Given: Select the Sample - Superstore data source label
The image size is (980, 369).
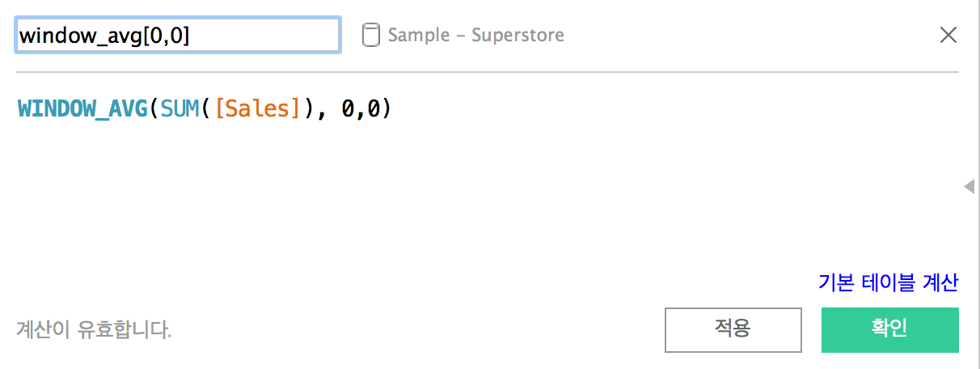Looking at the screenshot, I should (475, 36).
